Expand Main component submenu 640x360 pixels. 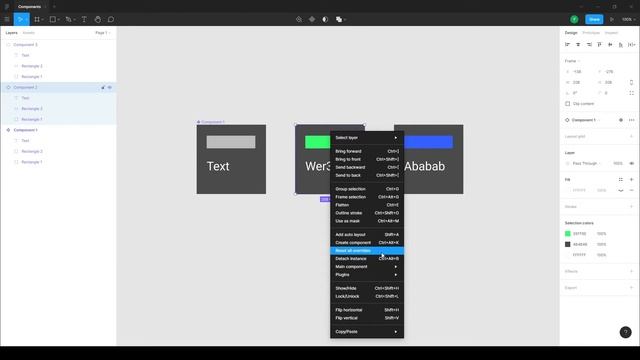[x=367, y=267]
